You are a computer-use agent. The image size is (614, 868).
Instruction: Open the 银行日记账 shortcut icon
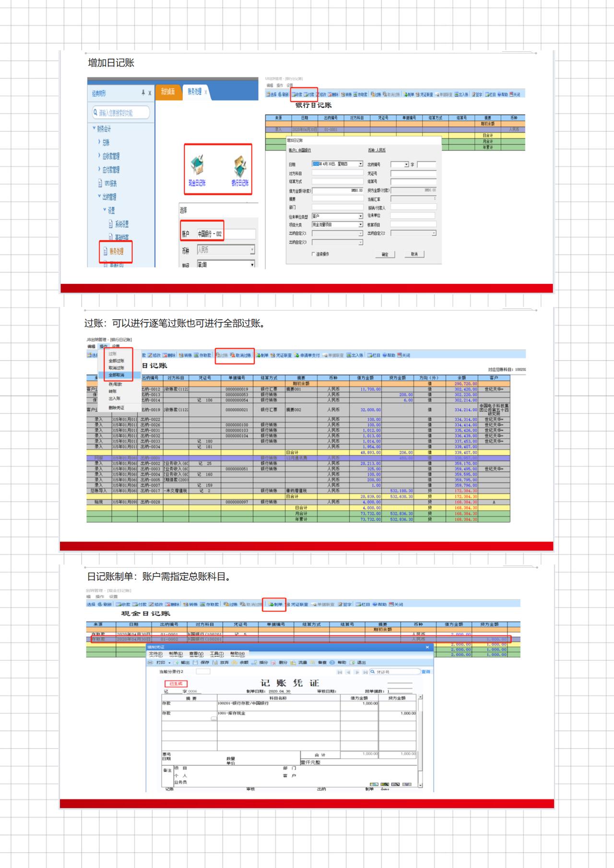[x=240, y=171]
